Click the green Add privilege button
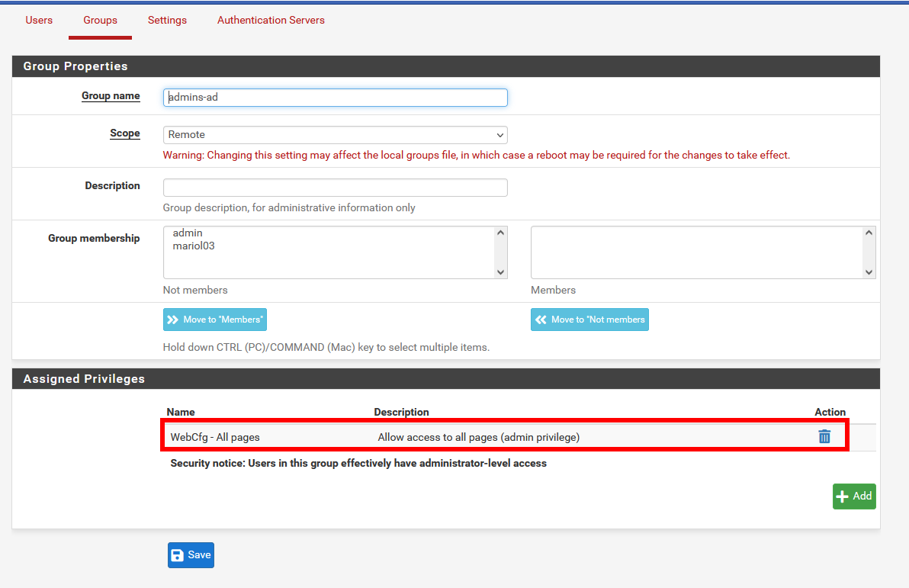This screenshot has width=909, height=588. pyautogui.click(x=853, y=496)
